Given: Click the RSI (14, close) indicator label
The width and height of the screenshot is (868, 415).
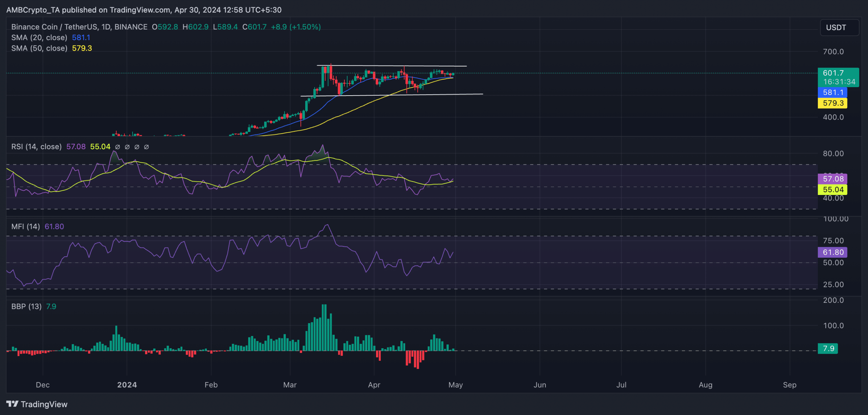Looking at the screenshot, I should 36,146.
